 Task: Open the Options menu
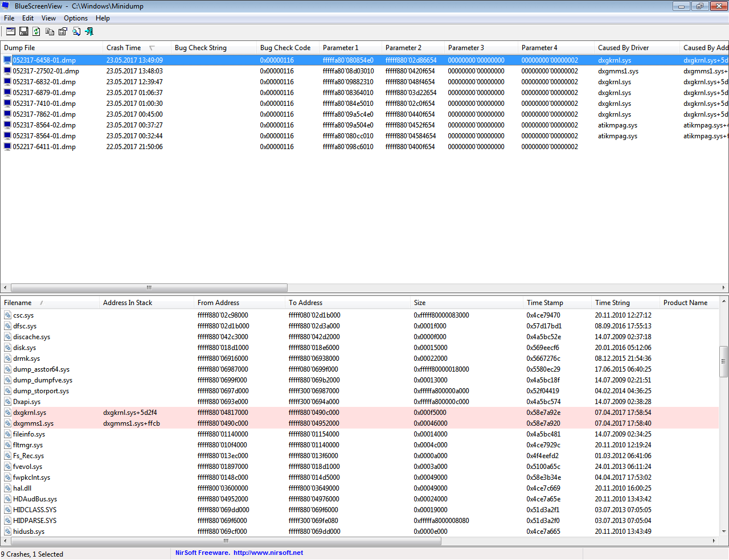(x=76, y=18)
